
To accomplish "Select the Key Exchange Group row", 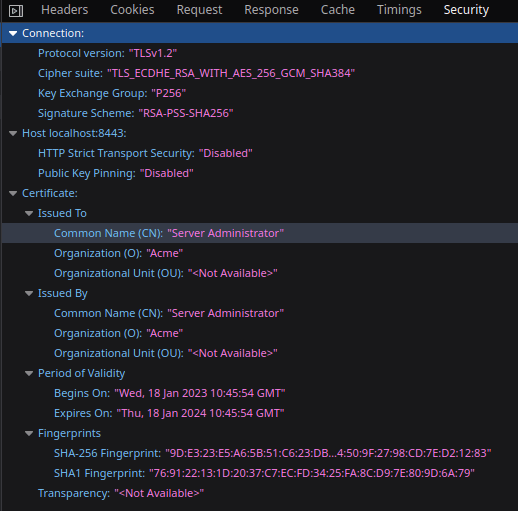I will (260, 93).
